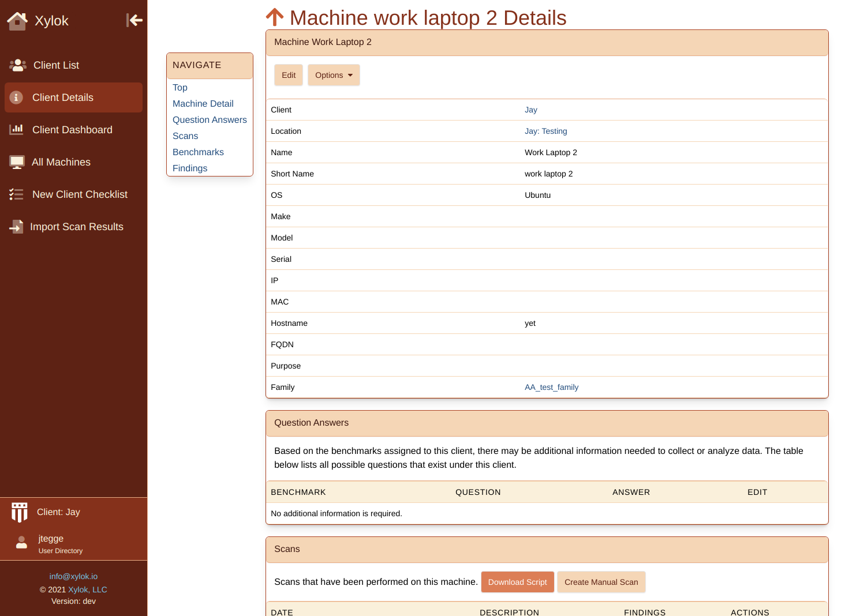The width and height of the screenshot is (845, 616).
Task: Click the hostname value yet
Action: click(x=530, y=323)
